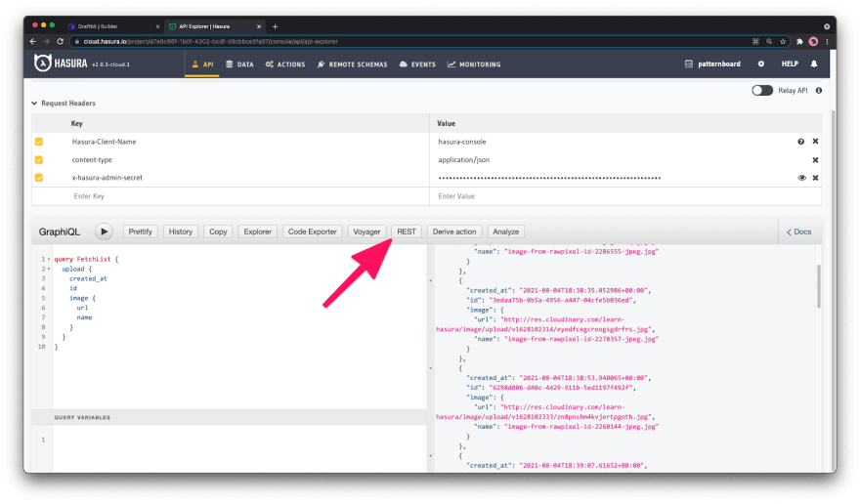The width and height of the screenshot is (860, 504).
Task: Fold the query FetchList block on line 1
Action: 49,259
